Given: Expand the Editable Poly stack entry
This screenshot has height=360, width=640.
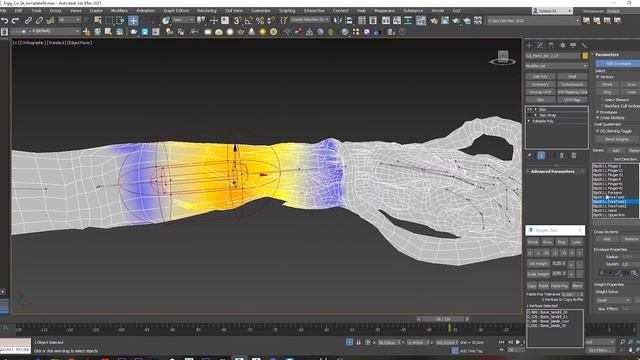Looking at the screenshot, I should (529, 121).
